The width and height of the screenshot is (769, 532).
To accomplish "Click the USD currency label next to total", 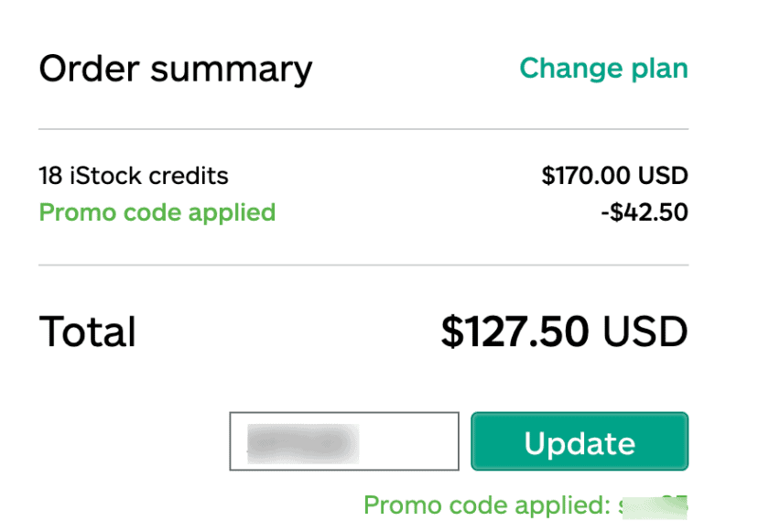I will tap(646, 331).
